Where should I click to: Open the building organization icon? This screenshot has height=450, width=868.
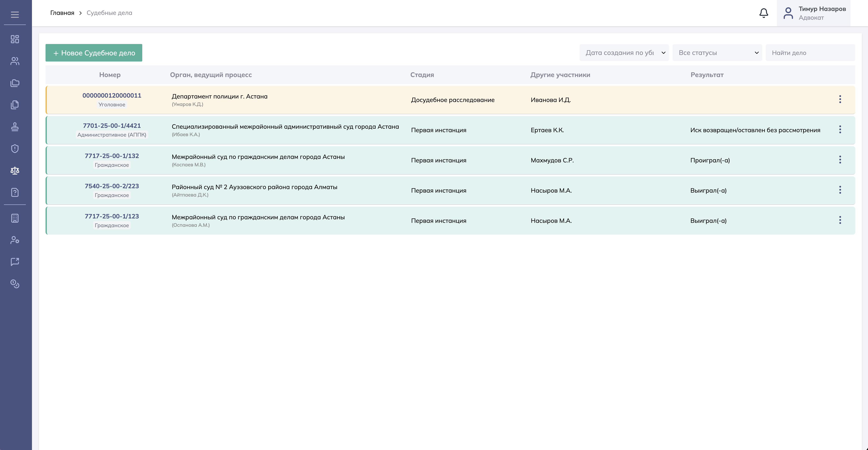point(15,218)
